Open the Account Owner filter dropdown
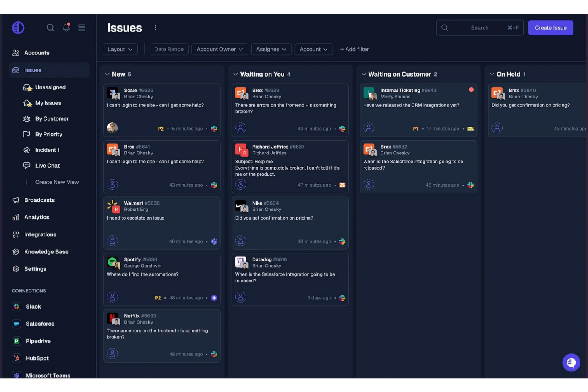 click(x=220, y=49)
